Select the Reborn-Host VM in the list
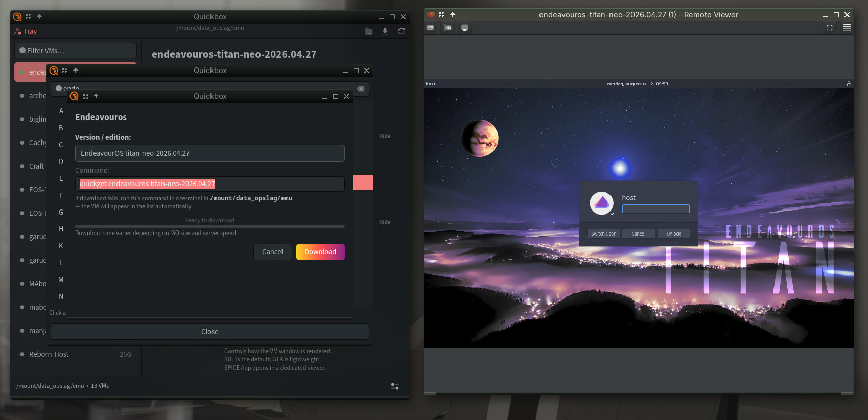This screenshot has width=868, height=420. (76, 354)
